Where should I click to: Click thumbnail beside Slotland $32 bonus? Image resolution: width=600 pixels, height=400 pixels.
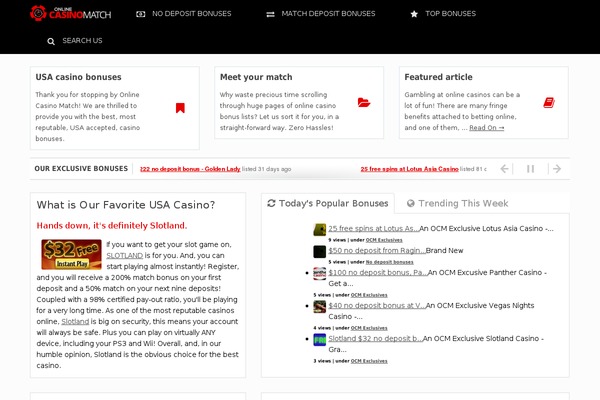tap(320, 340)
